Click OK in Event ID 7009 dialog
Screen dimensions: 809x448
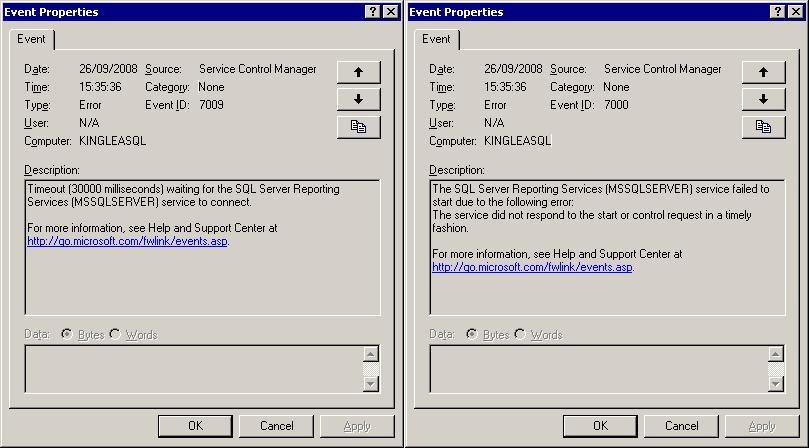[x=196, y=426]
